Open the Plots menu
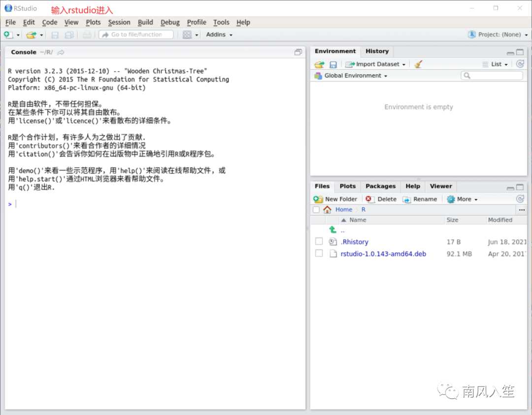 point(93,22)
